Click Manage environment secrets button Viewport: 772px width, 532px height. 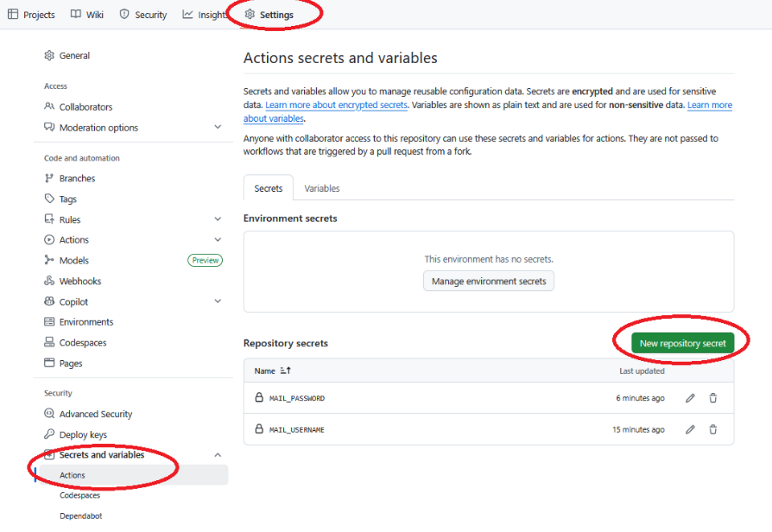click(489, 282)
